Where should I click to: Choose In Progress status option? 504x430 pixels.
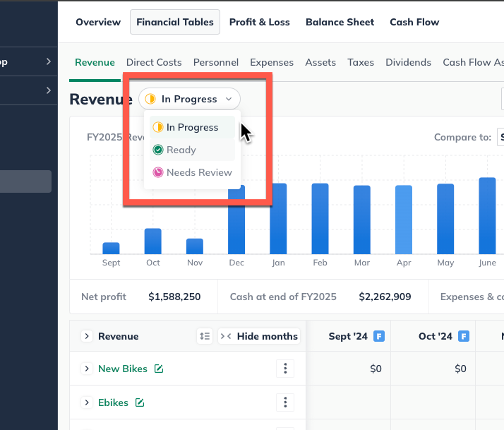(192, 127)
